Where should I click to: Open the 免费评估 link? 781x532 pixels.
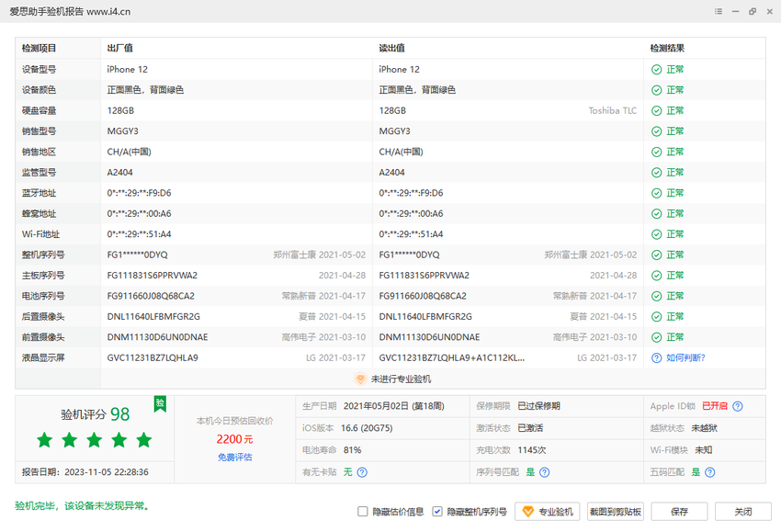(234, 458)
